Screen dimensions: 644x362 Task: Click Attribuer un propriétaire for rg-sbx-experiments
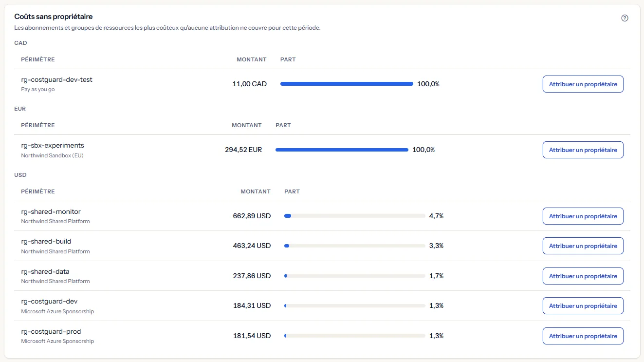click(x=583, y=150)
